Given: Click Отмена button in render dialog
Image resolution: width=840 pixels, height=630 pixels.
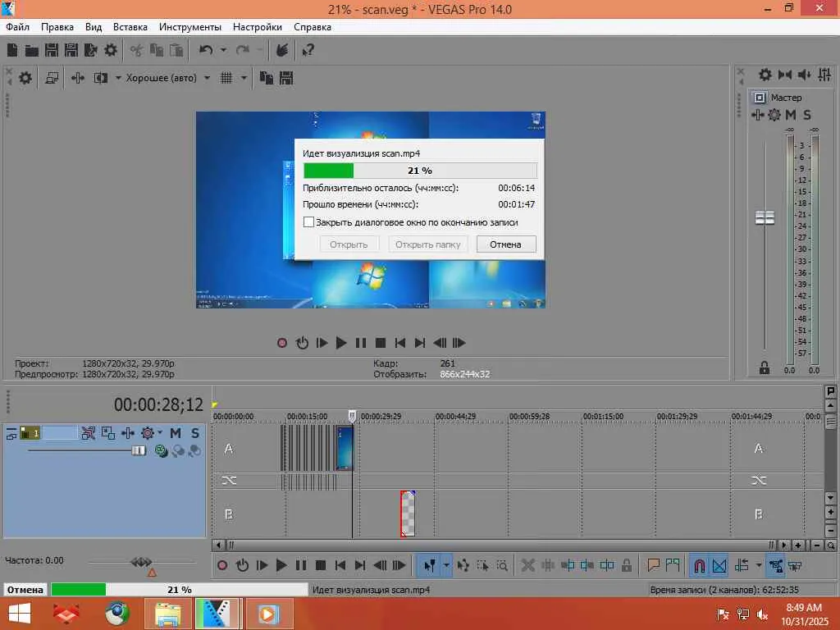Looking at the screenshot, I should pos(505,244).
